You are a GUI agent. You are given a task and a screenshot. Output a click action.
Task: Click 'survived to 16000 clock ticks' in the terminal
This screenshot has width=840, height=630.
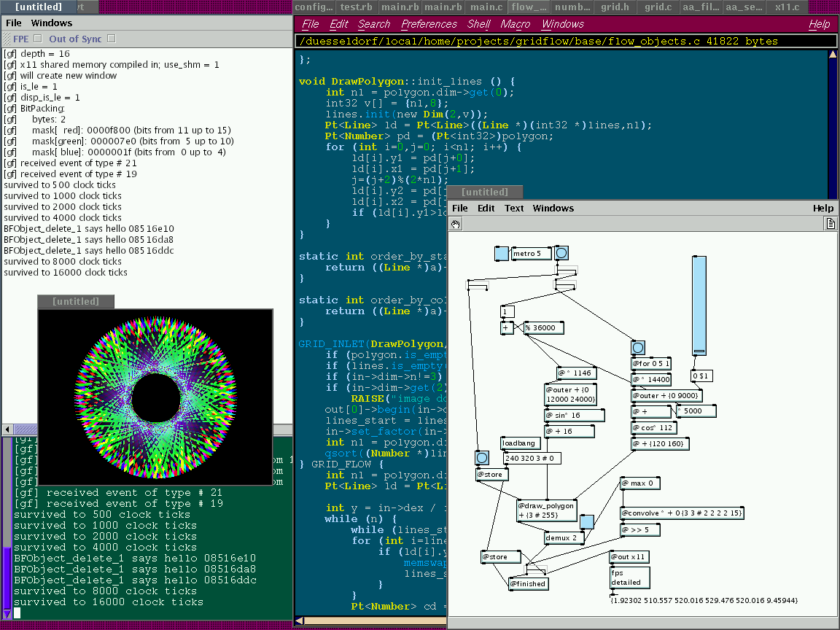[109, 602]
